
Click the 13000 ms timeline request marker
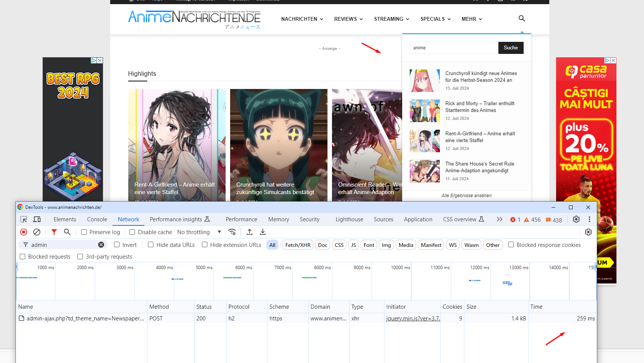(507, 283)
